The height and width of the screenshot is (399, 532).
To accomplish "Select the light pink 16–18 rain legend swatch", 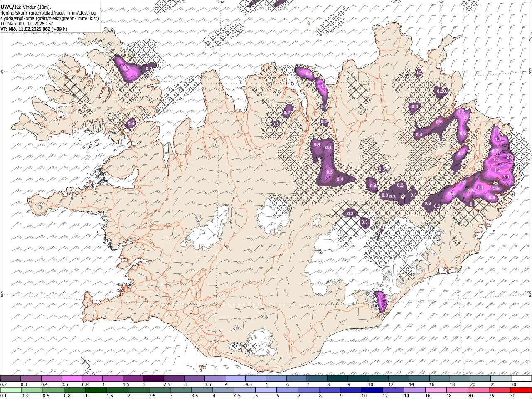I will [436, 390].
